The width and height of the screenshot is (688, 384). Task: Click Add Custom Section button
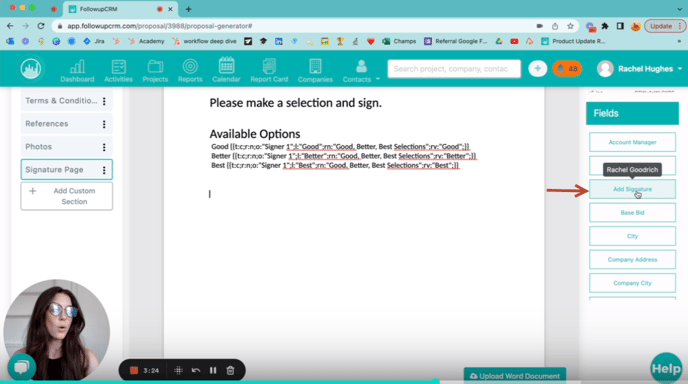67,196
